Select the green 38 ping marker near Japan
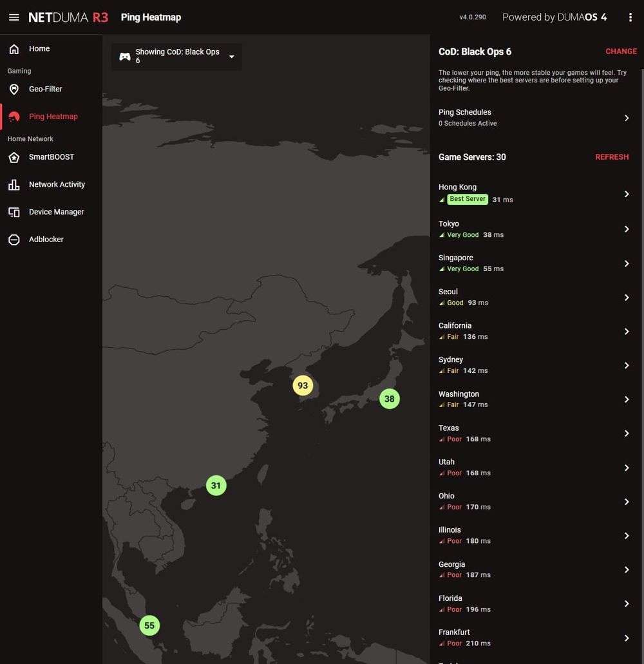 389,399
